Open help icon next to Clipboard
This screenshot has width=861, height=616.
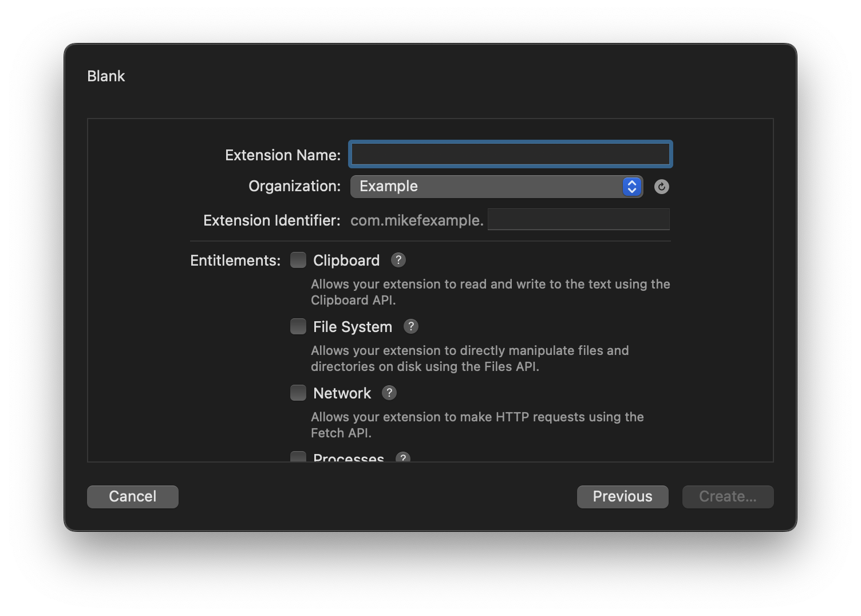tap(398, 260)
